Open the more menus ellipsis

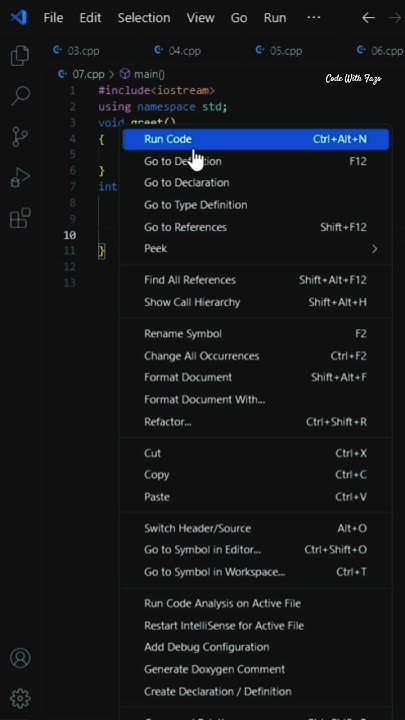pyautogui.click(x=313, y=17)
